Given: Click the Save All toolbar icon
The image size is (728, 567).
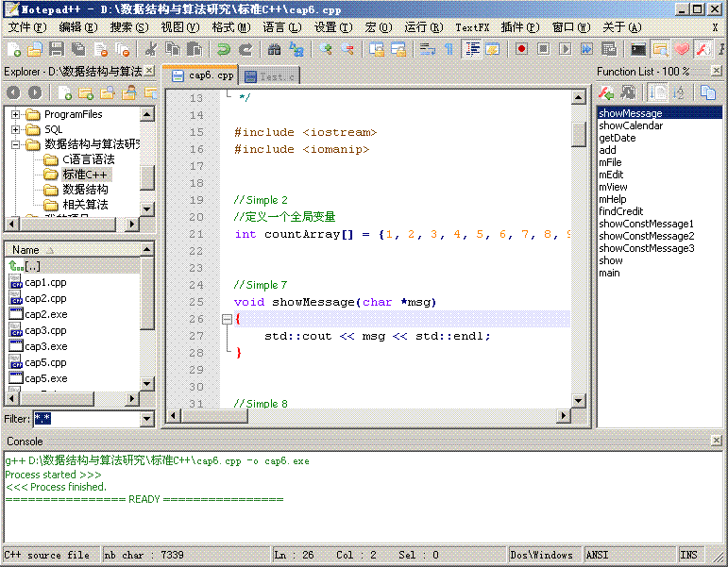Looking at the screenshot, I should pyautogui.click(x=78, y=49).
